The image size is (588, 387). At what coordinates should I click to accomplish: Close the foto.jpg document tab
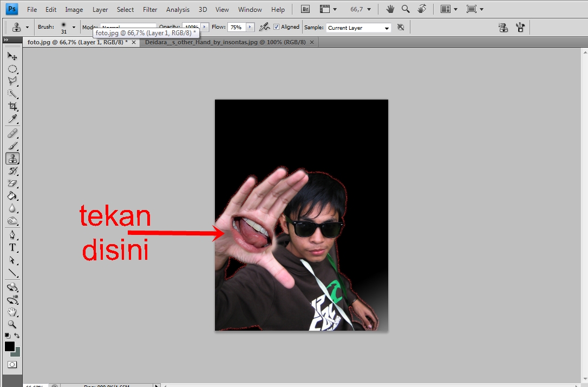coord(134,42)
